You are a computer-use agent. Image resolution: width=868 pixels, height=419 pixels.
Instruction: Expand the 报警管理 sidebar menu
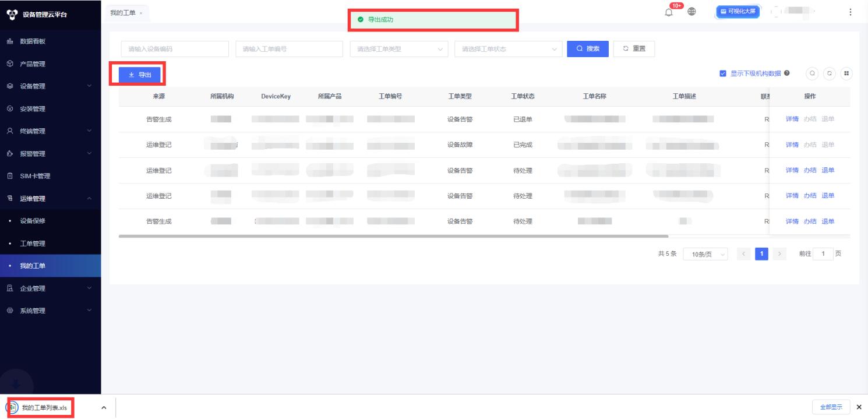50,153
